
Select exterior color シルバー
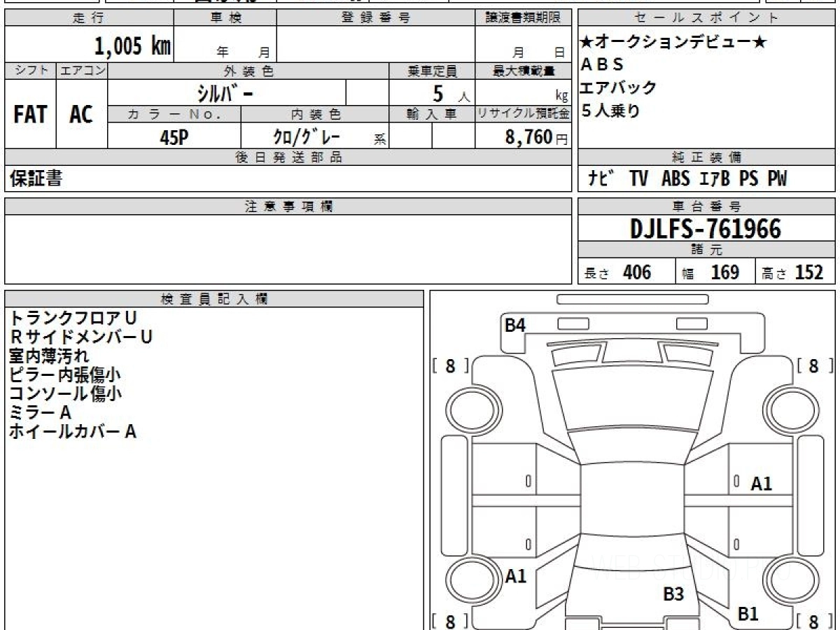225,93
